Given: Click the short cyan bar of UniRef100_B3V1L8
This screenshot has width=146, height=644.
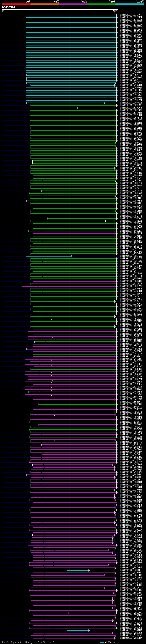Looking at the screenshot, I should 78,570.
